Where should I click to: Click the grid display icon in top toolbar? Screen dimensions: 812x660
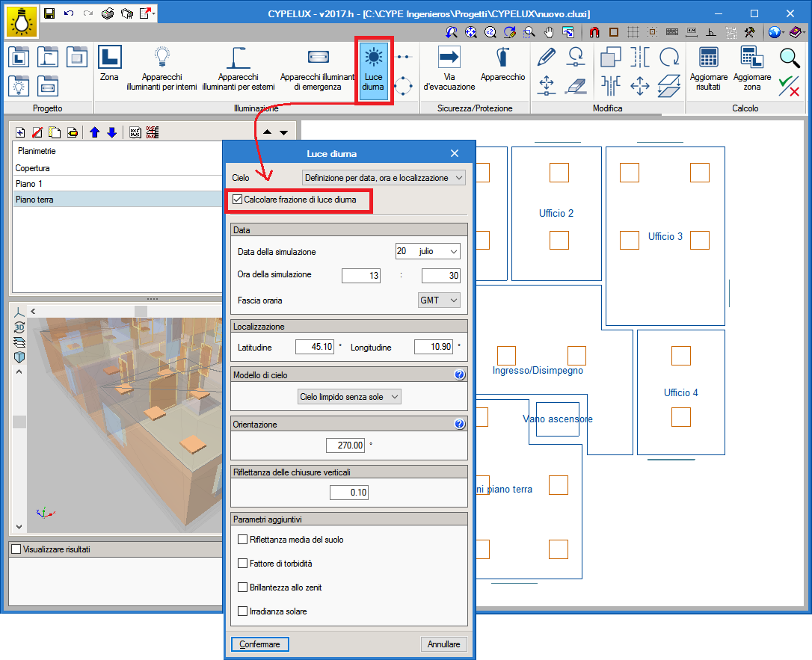(633, 32)
